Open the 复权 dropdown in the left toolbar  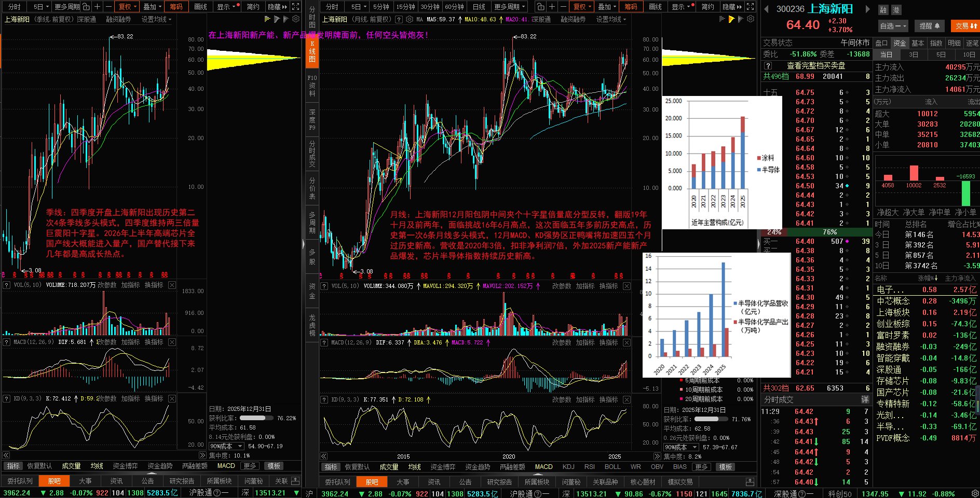pos(127,7)
